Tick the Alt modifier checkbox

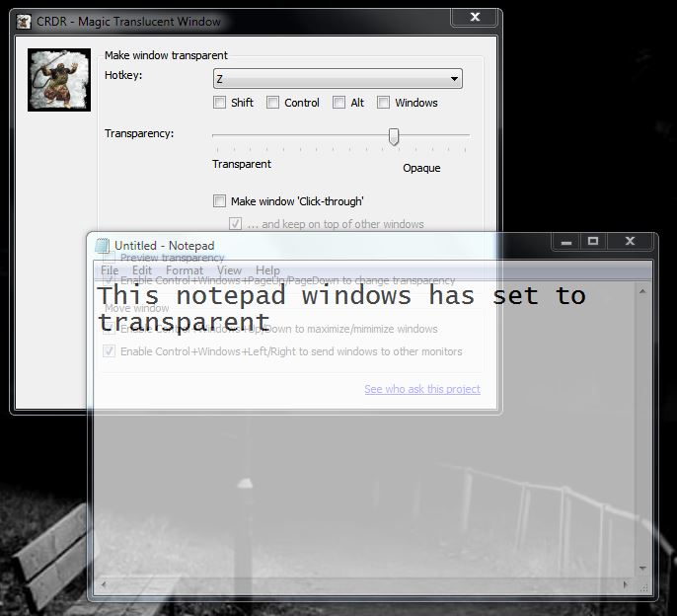[x=338, y=103]
